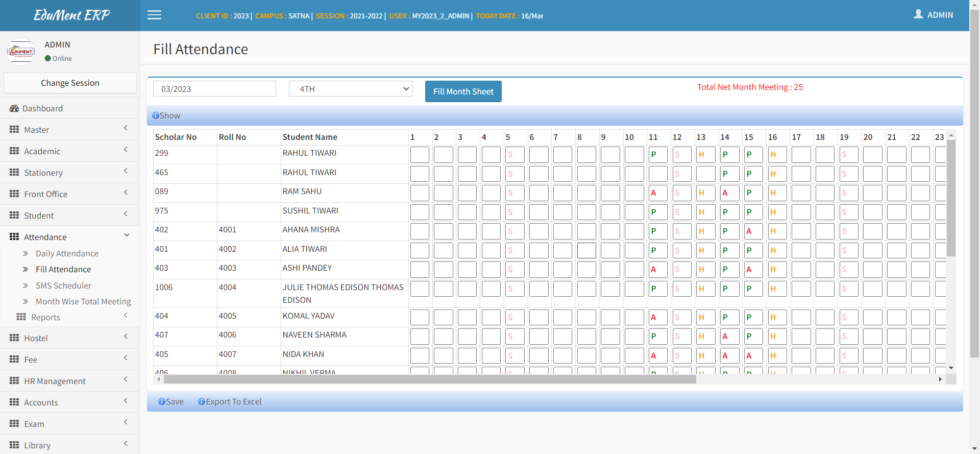Click the info icon beside Save
This screenshot has height=454, width=980.
click(161, 402)
